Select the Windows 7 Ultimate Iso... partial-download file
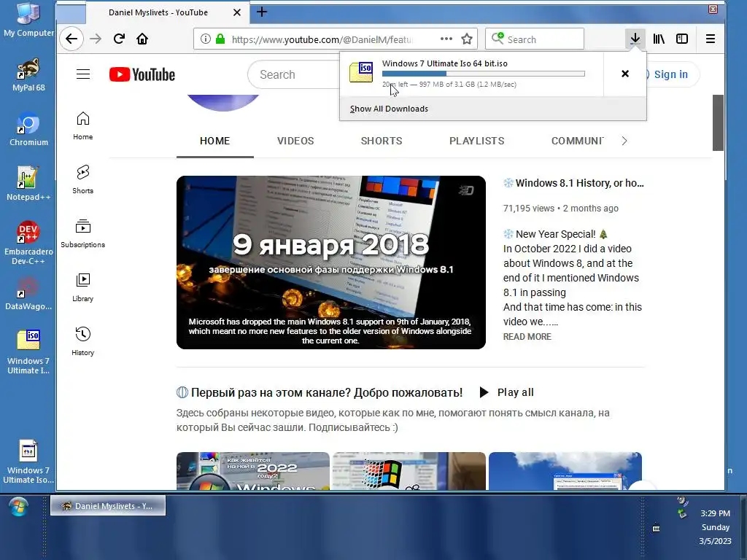The height and width of the screenshot is (560, 747). pyautogui.click(x=28, y=462)
